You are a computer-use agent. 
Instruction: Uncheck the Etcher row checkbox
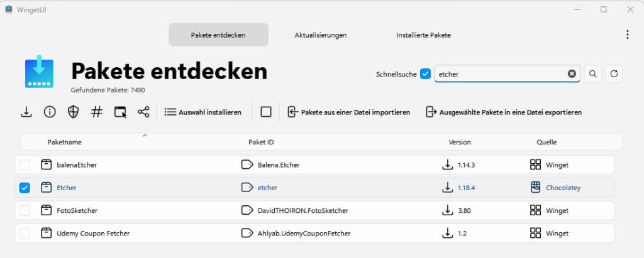(x=25, y=188)
